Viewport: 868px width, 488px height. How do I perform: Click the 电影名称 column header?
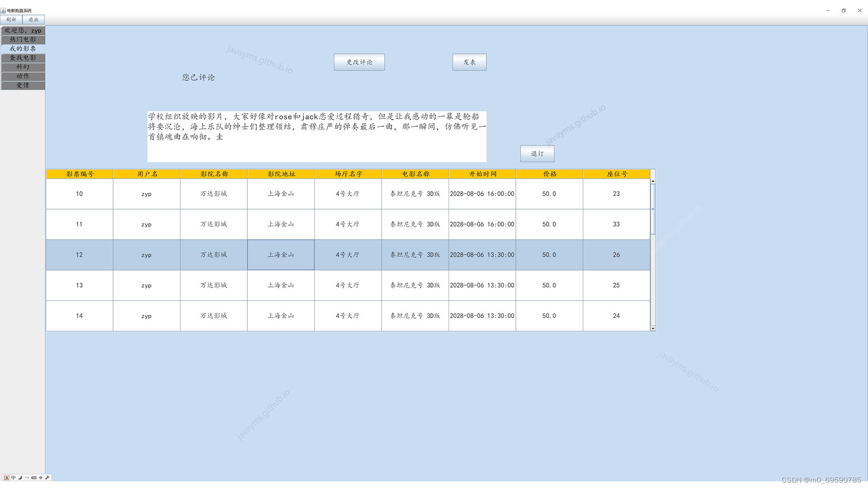(x=415, y=174)
